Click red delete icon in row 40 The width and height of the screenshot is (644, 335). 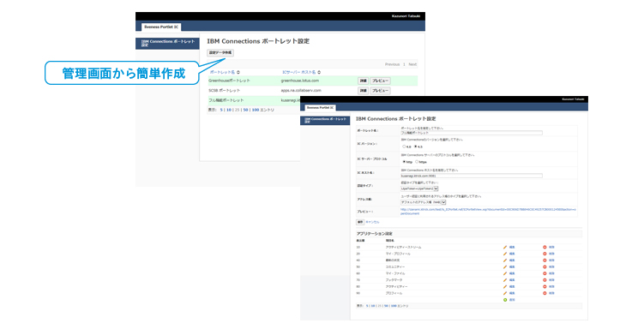coord(545,260)
